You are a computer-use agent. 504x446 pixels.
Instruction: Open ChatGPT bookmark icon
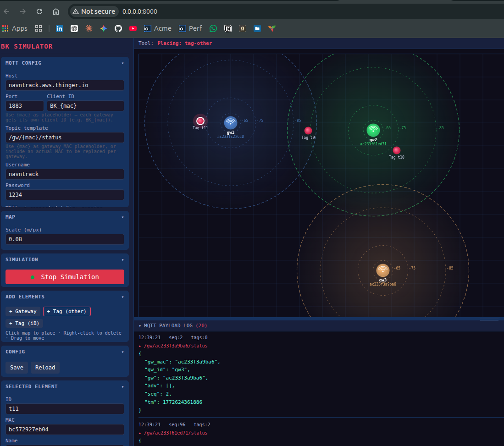point(74,28)
